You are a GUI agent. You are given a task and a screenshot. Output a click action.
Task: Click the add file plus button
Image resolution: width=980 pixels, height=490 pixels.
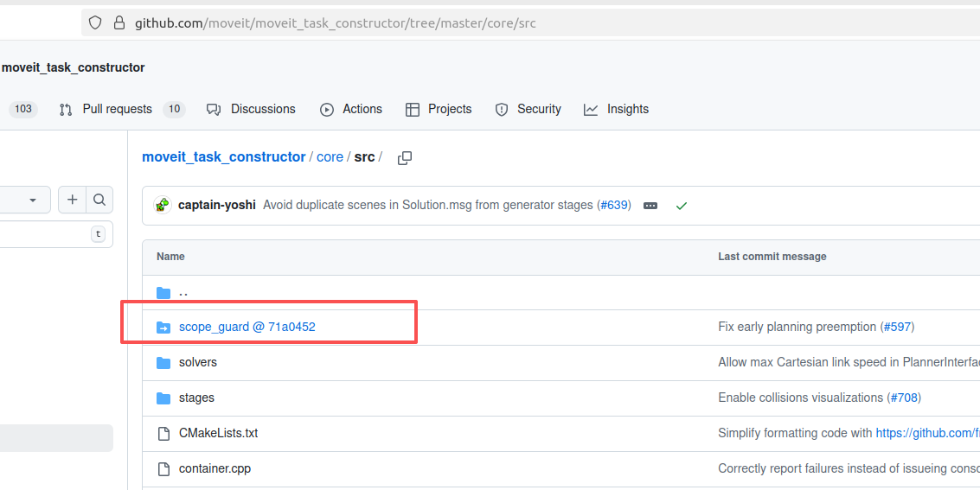point(73,200)
